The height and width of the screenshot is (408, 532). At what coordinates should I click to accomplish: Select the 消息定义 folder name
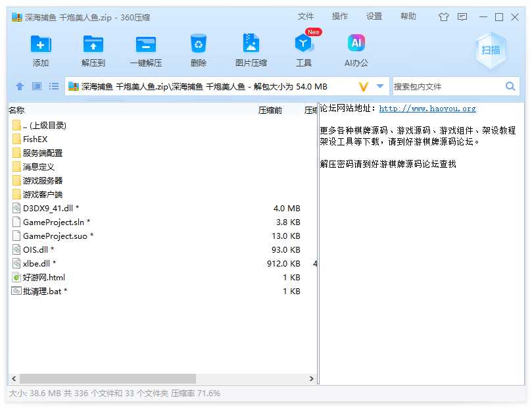pos(39,167)
